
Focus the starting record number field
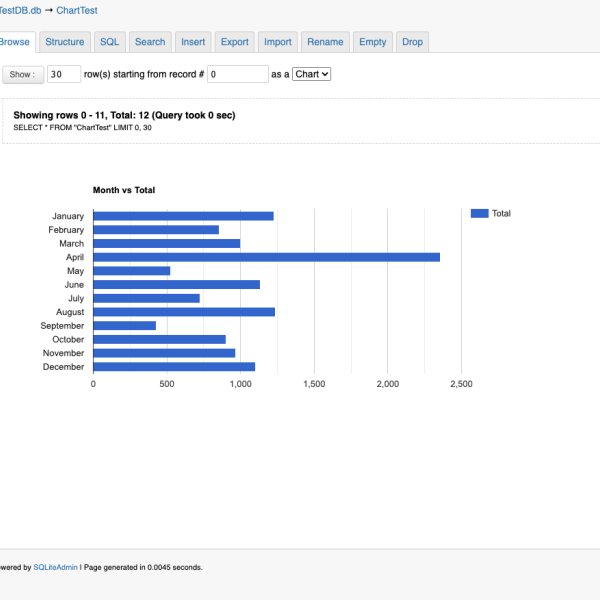[x=238, y=74]
